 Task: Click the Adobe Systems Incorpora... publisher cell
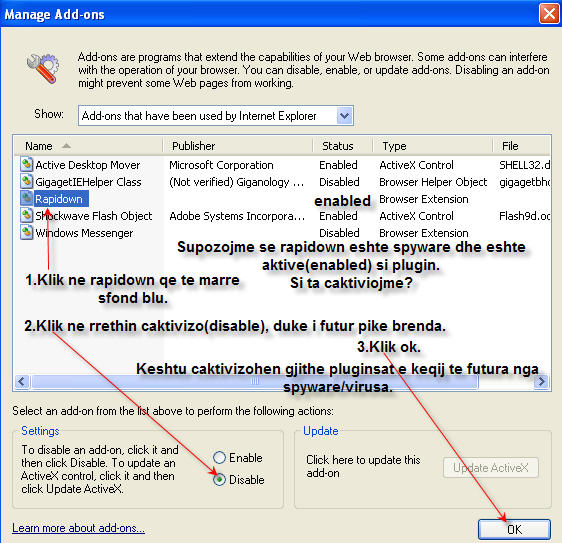(237, 216)
